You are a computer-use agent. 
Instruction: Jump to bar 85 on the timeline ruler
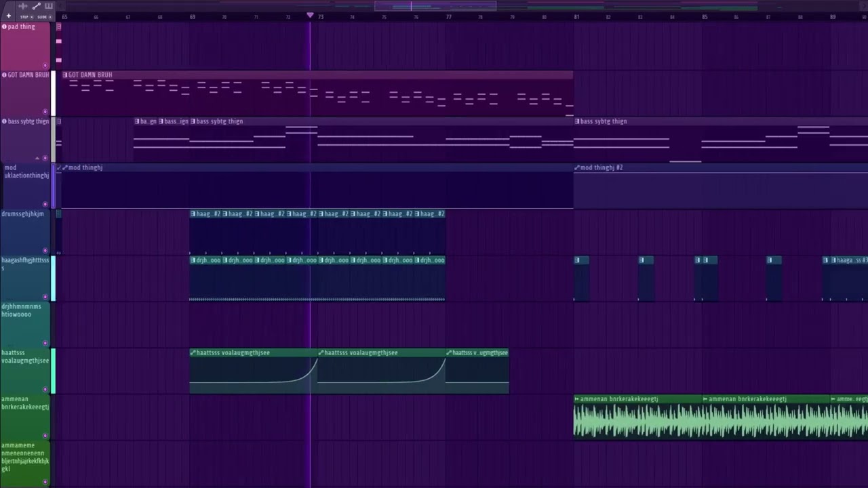pos(705,17)
